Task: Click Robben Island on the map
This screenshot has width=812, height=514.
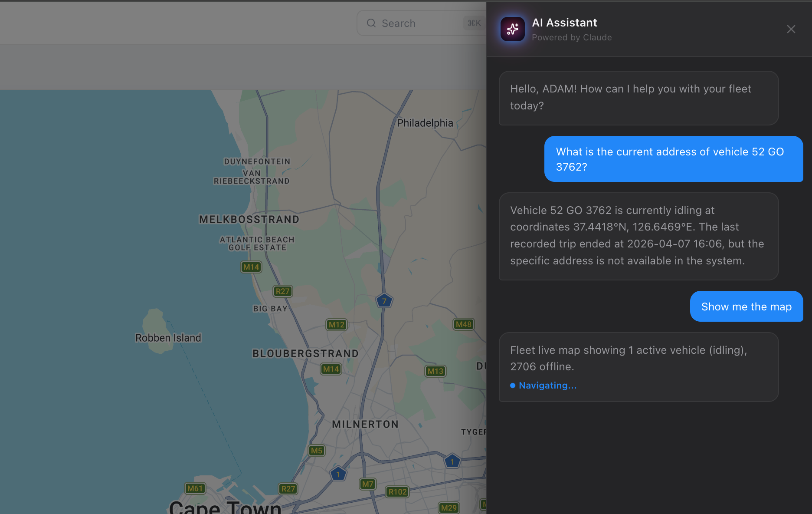Action: [x=168, y=338]
